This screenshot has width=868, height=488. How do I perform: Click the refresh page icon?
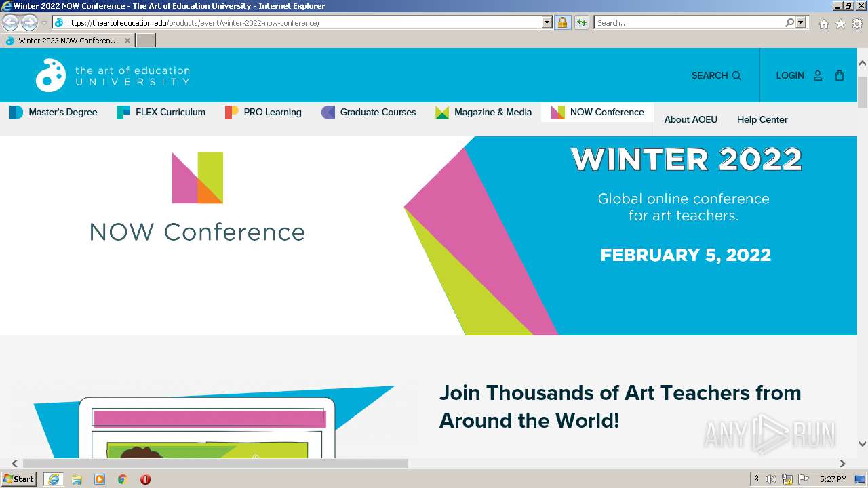581,22
